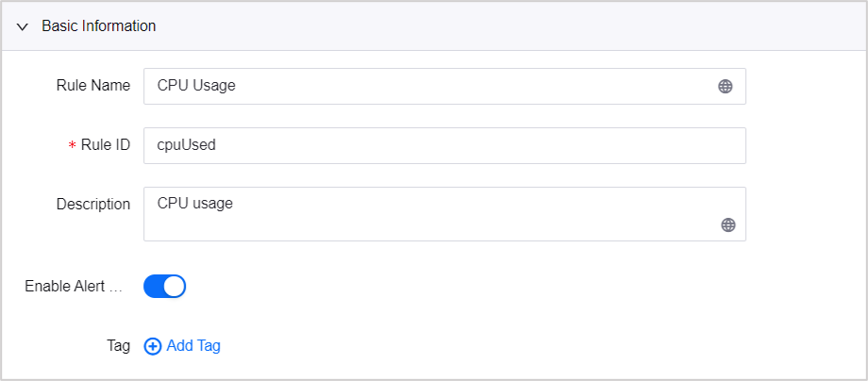This screenshot has height=381, width=868.
Task: Click the 'cpuUsed' text in Rule ID
Action: click(x=187, y=145)
